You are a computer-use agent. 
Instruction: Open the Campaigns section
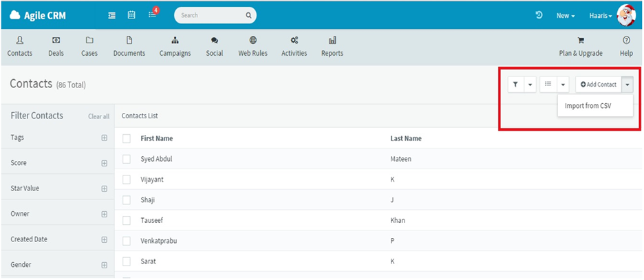tap(175, 46)
